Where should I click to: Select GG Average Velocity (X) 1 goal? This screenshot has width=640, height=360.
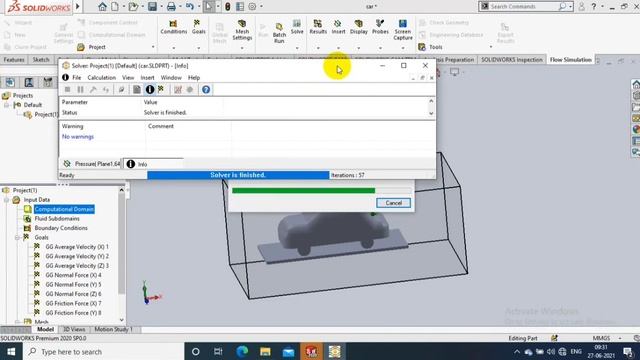pos(77,247)
